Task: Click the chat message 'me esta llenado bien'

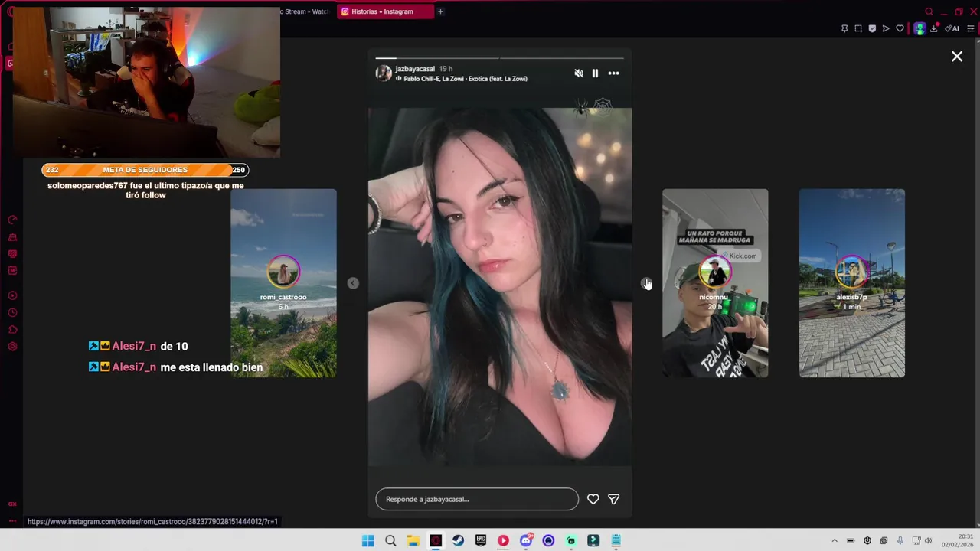Action: 211,367
